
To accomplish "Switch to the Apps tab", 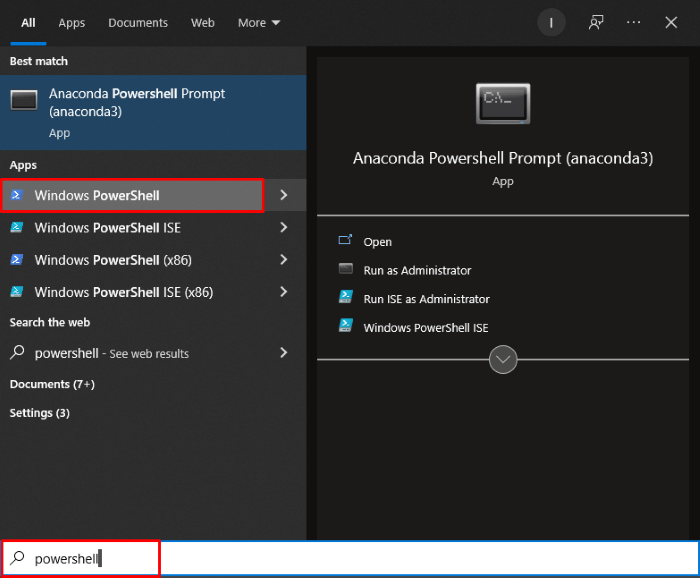I will 71,23.
